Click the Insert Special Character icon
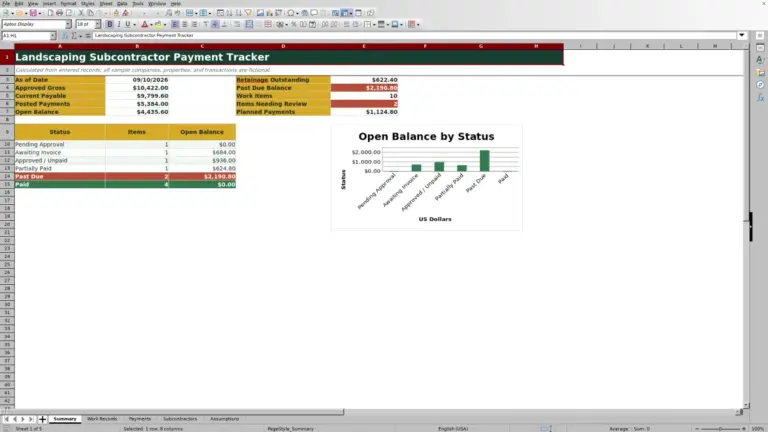This screenshot has width=768, height=432. (291, 13)
